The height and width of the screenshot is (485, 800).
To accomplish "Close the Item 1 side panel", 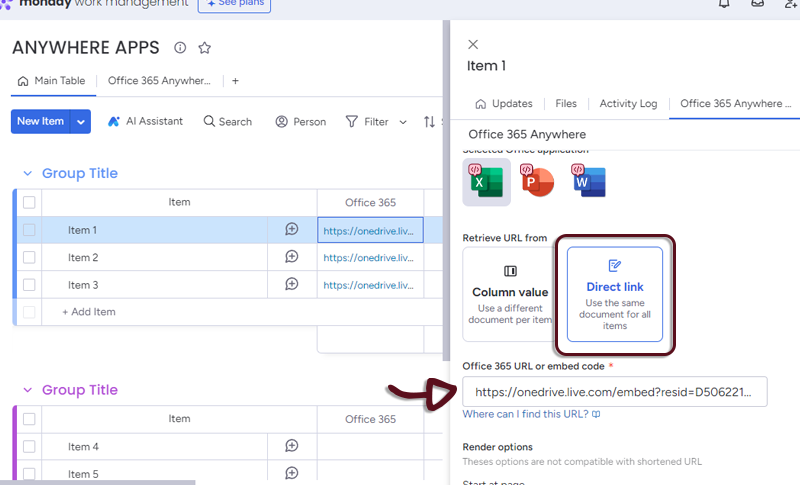I will (473, 44).
